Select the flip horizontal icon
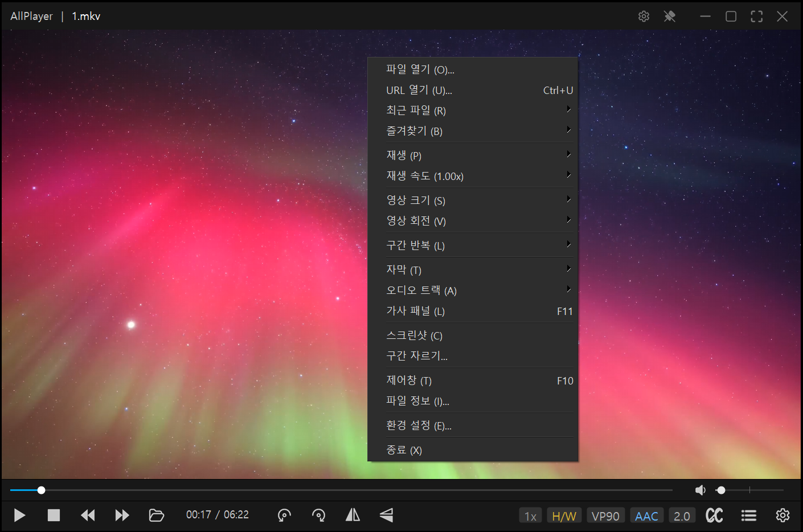Screen dimensions: 803x532 353,515
